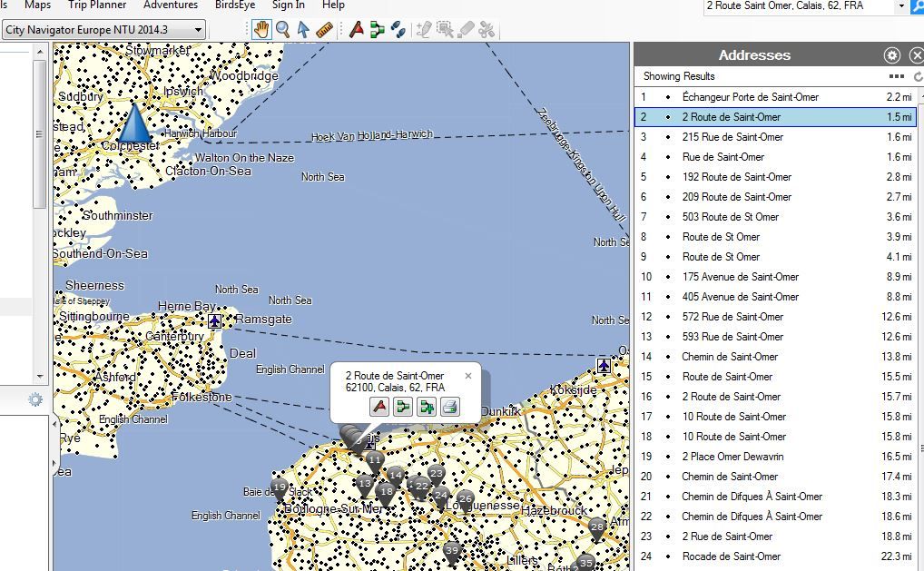Open the Sign In menu

(288, 5)
